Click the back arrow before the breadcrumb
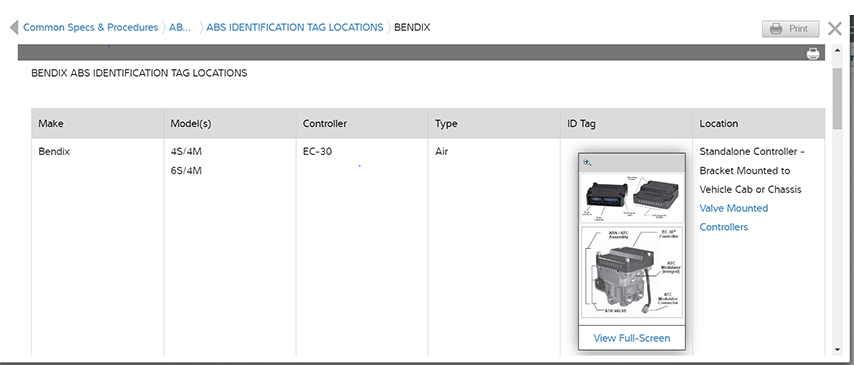This screenshot has height=365, width=854. pos(14,27)
